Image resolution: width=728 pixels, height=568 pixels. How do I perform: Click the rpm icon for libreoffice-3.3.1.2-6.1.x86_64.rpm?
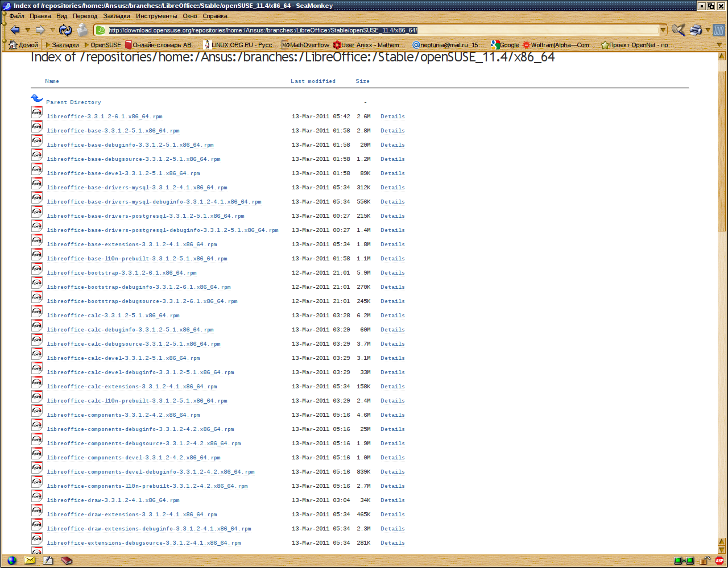tap(37, 113)
